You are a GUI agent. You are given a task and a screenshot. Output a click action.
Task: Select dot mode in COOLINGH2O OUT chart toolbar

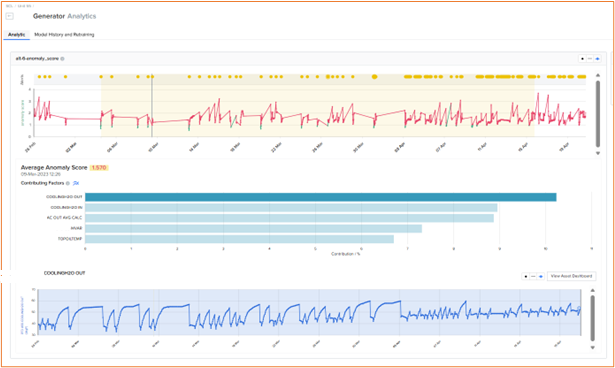(526, 277)
